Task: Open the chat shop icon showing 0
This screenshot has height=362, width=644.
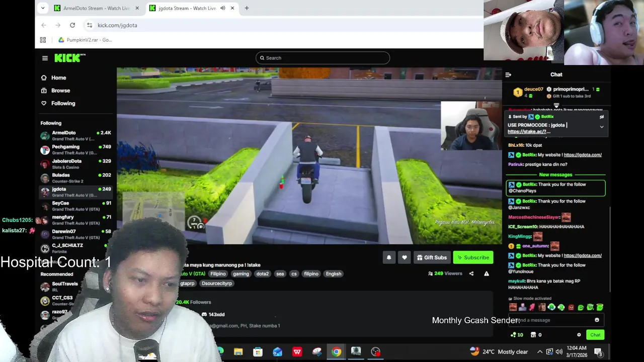Action: coord(536,335)
